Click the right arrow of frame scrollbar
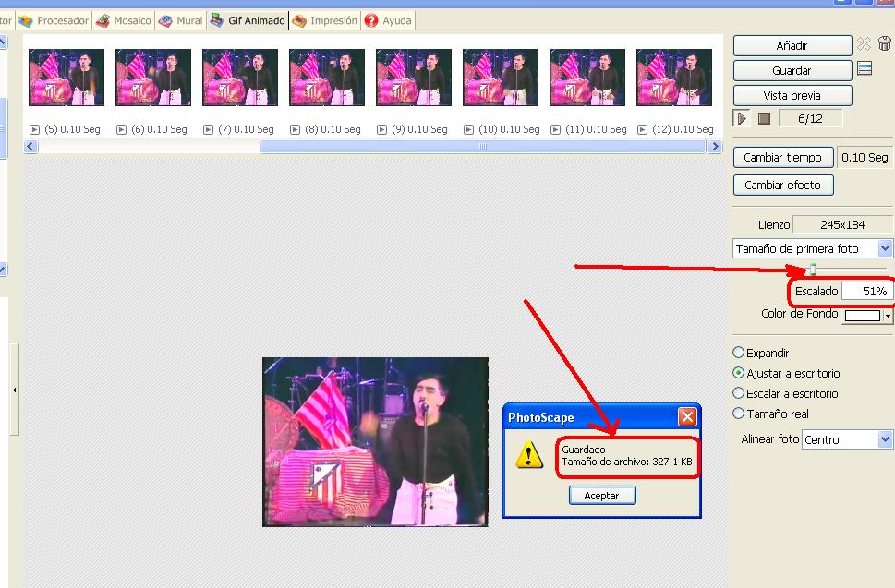895x588 pixels. (715, 147)
